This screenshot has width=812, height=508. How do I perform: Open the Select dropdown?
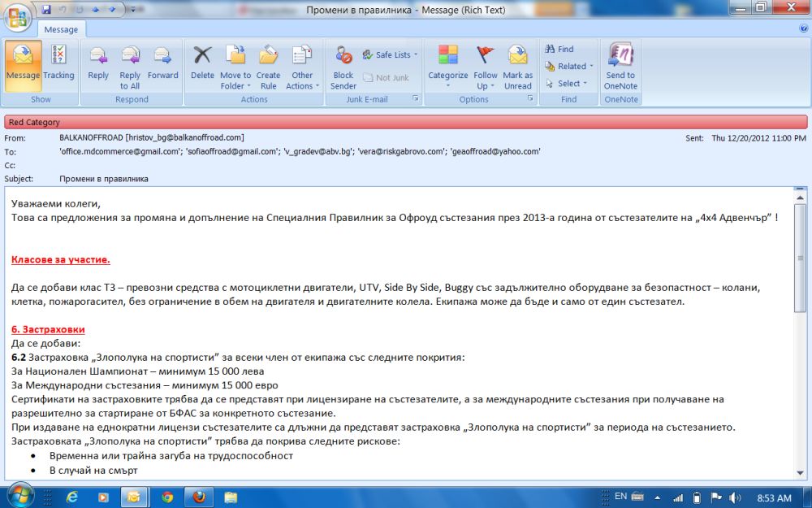coord(567,83)
